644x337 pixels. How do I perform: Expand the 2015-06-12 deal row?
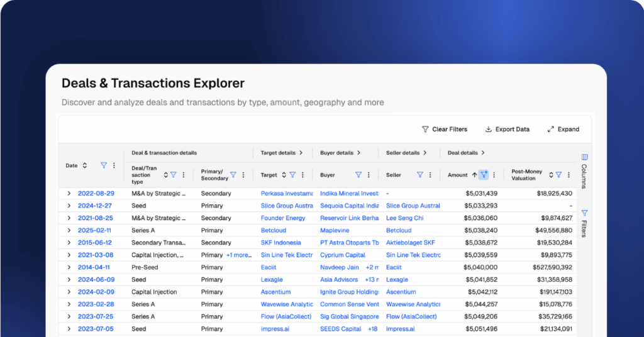point(69,243)
